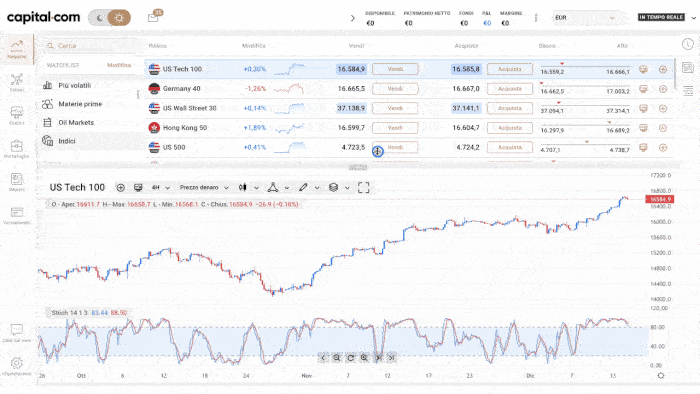This screenshot has width=700, height=394.
Task: Select the candlestick chart type icon
Action: [242, 188]
